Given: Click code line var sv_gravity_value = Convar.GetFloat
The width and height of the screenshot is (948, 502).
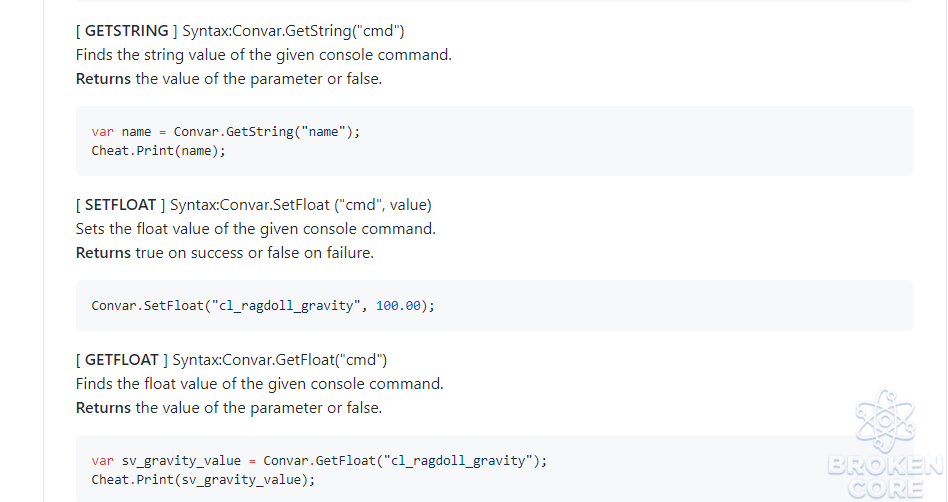Looking at the screenshot, I should tap(319, 461).
